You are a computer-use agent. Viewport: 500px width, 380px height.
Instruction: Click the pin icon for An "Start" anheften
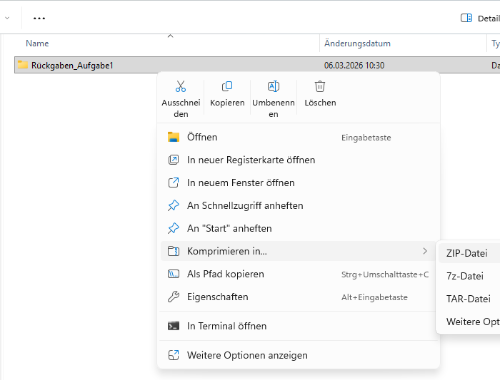(173, 228)
